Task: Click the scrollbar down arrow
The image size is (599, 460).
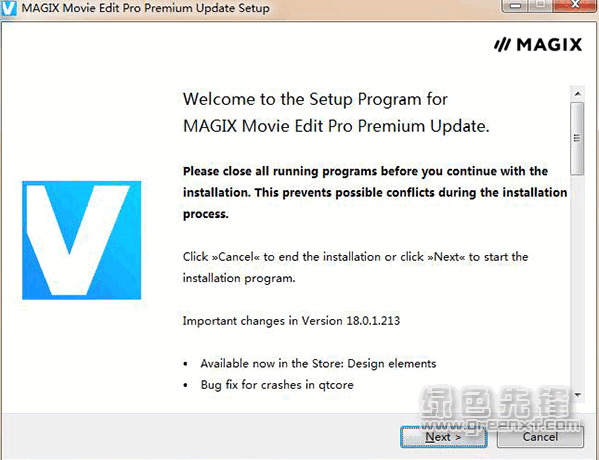Action: point(578,395)
